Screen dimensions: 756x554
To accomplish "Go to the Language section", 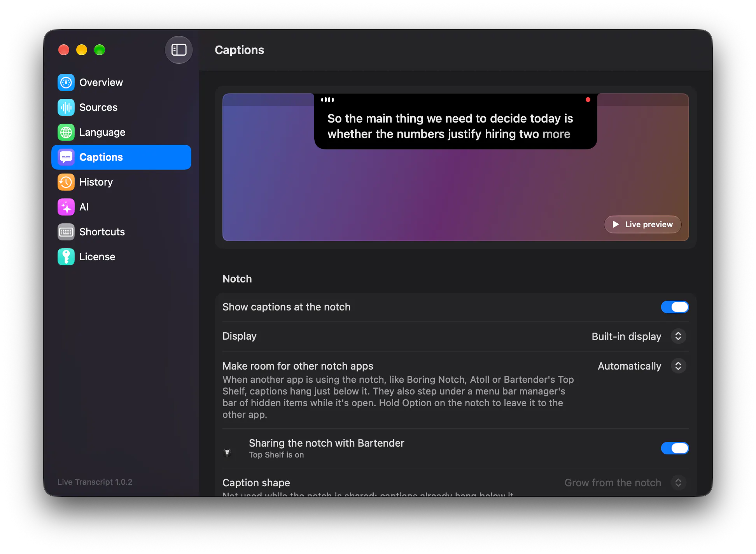I will (121, 132).
